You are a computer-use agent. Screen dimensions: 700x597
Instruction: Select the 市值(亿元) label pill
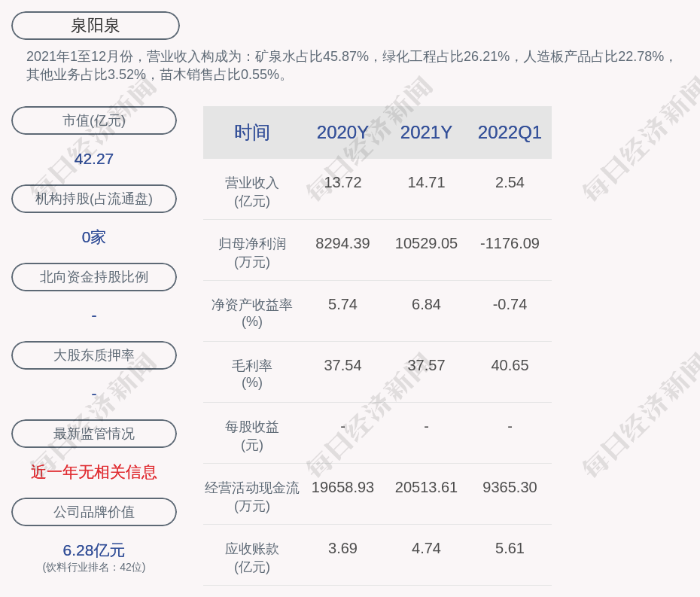pyautogui.click(x=94, y=120)
